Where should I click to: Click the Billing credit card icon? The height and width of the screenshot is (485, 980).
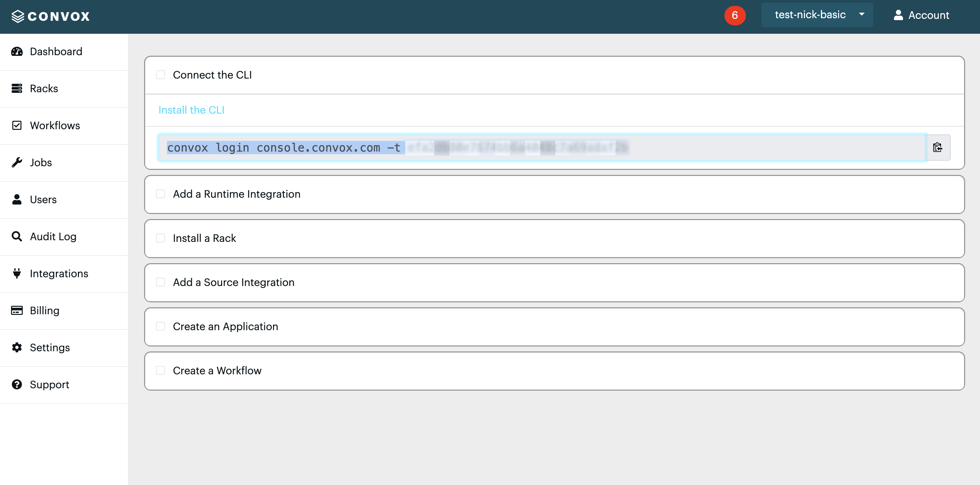click(17, 310)
